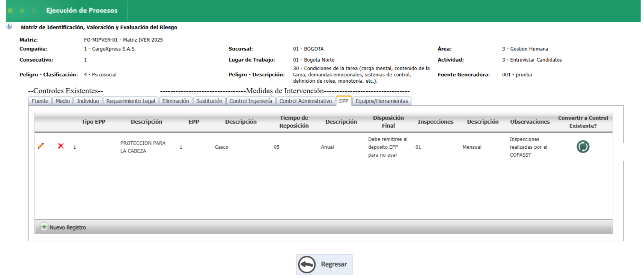Image resolution: width=644 pixels, height=278 pixels.
Task: Click the 01 inspections value in the table
Action: [418, 147]
